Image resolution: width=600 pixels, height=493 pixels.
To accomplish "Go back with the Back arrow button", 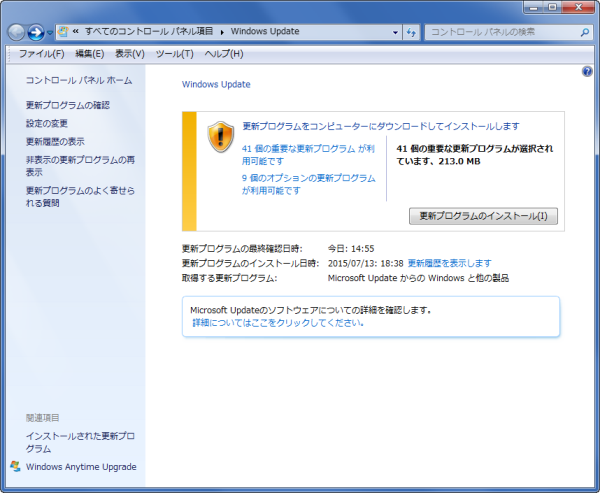I will coord(16,32).
